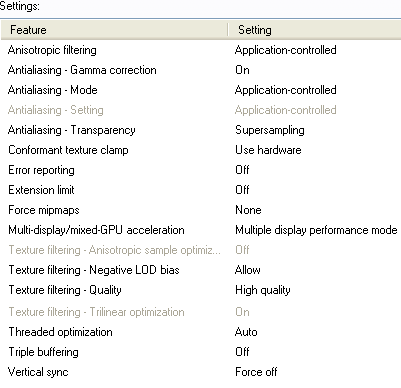Select the Force mipmaps row
The height and width of the screenshot is (388, 401).
click(x=201, y=210)
